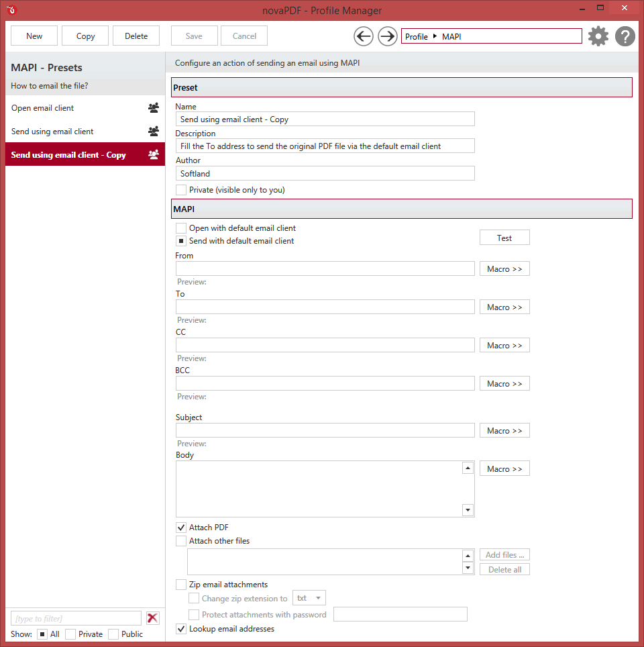Toggle Send with default email client
The height and width of the screenshot is (647, 644).
(180, 241)
